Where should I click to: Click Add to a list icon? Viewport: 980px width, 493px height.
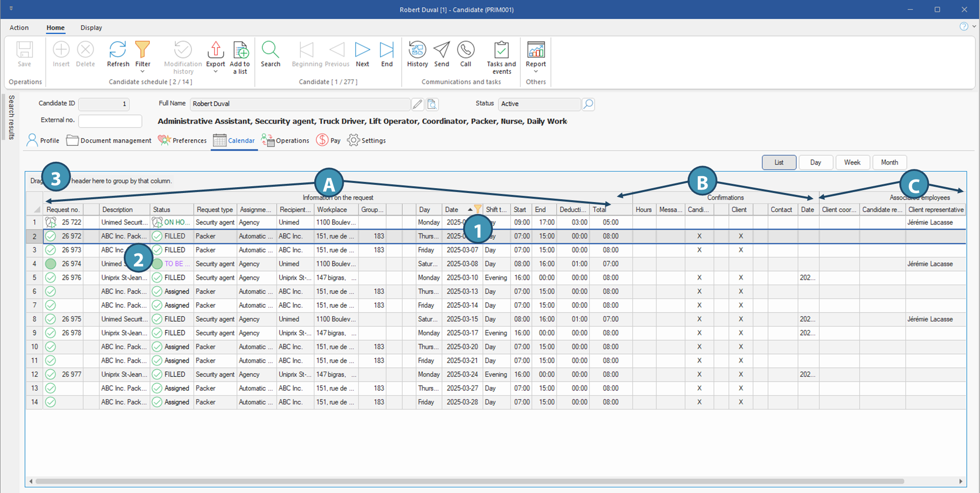(240, 50)
